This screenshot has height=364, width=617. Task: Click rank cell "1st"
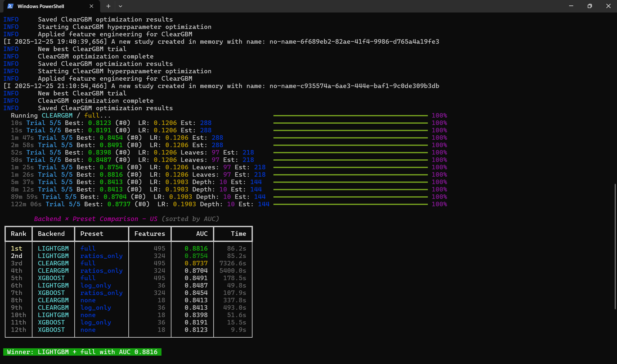click(x=17, y=249)
